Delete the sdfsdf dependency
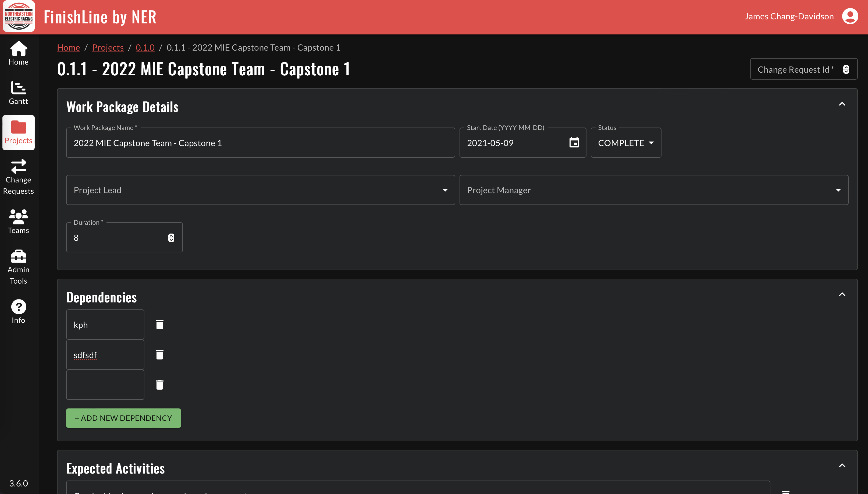868x494 pixels. 159,355
